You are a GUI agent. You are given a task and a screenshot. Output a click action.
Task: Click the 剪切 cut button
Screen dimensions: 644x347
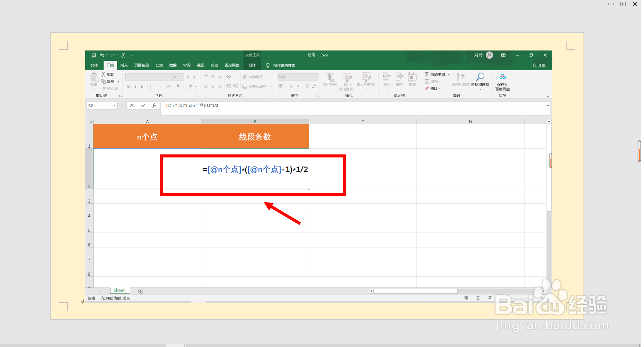click(x=108, y=75)
